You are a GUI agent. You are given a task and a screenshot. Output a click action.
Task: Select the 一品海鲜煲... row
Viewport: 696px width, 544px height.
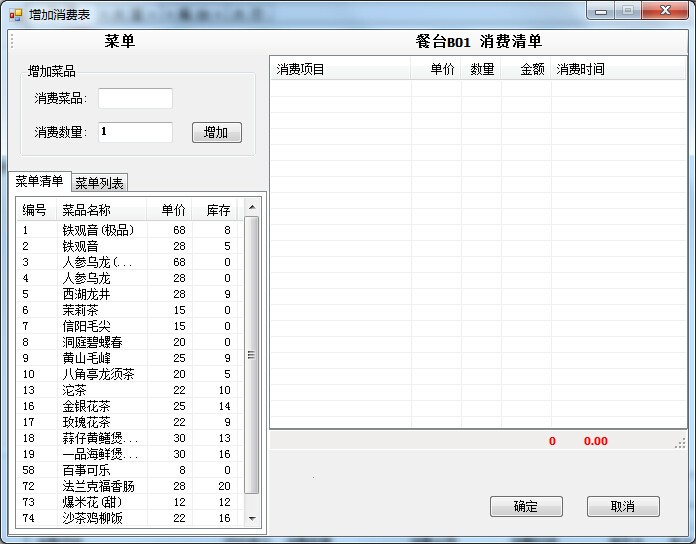[x=130, y=454]
